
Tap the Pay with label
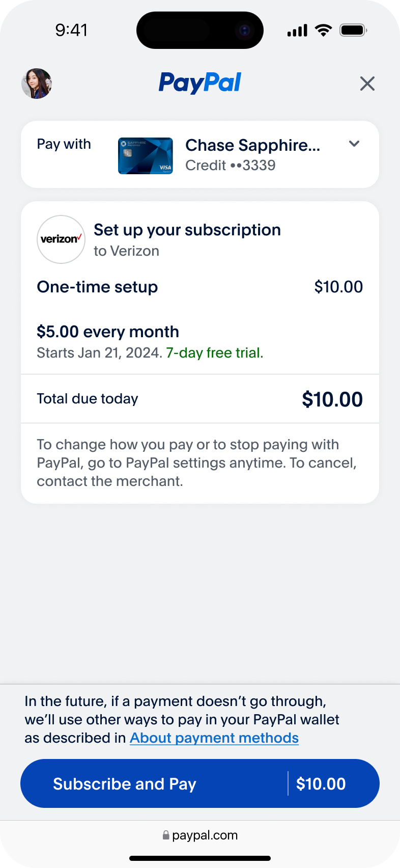click(x=64, y=144)
